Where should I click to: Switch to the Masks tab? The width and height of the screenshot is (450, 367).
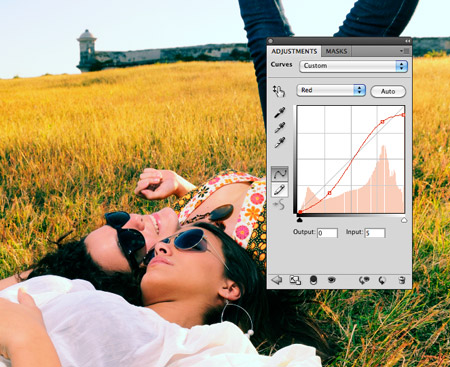click(x=336, y=51)
